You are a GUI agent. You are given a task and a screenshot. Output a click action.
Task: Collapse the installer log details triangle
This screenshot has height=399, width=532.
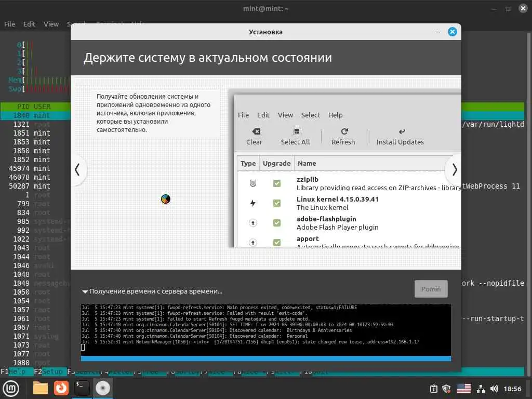coord(85,291)
